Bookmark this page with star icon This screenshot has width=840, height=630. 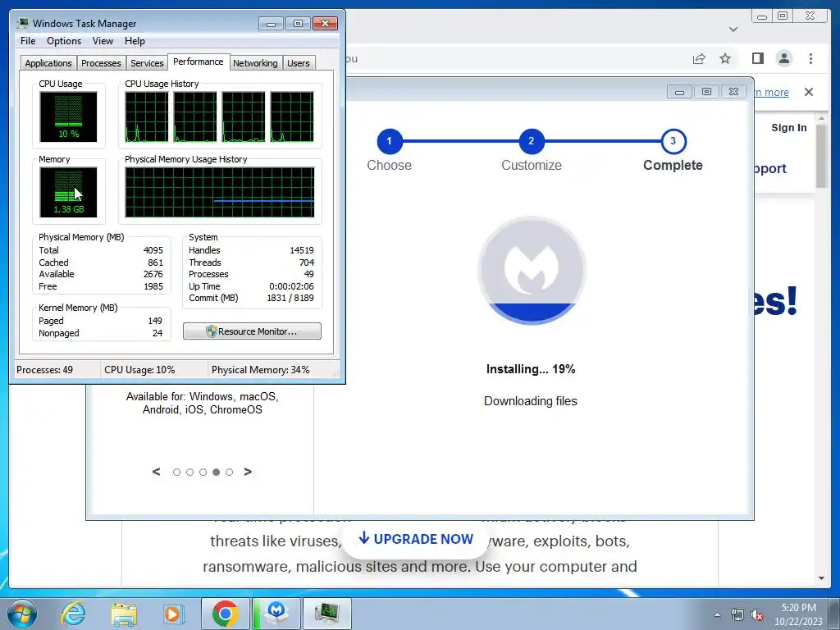(x=725, y=59)
